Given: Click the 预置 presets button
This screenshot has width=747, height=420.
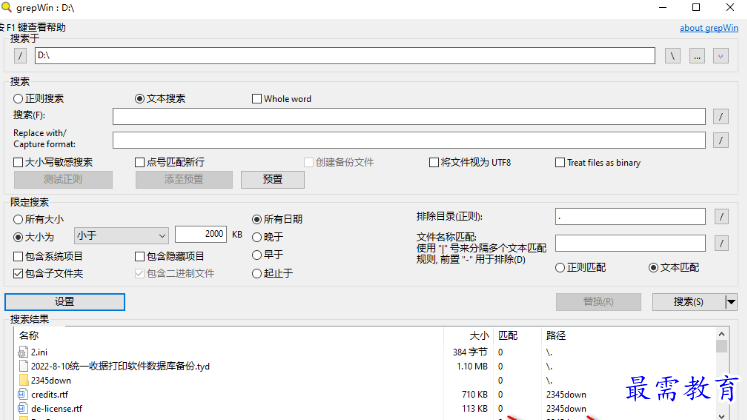Looking at the screenshot, I should (273, 180).
